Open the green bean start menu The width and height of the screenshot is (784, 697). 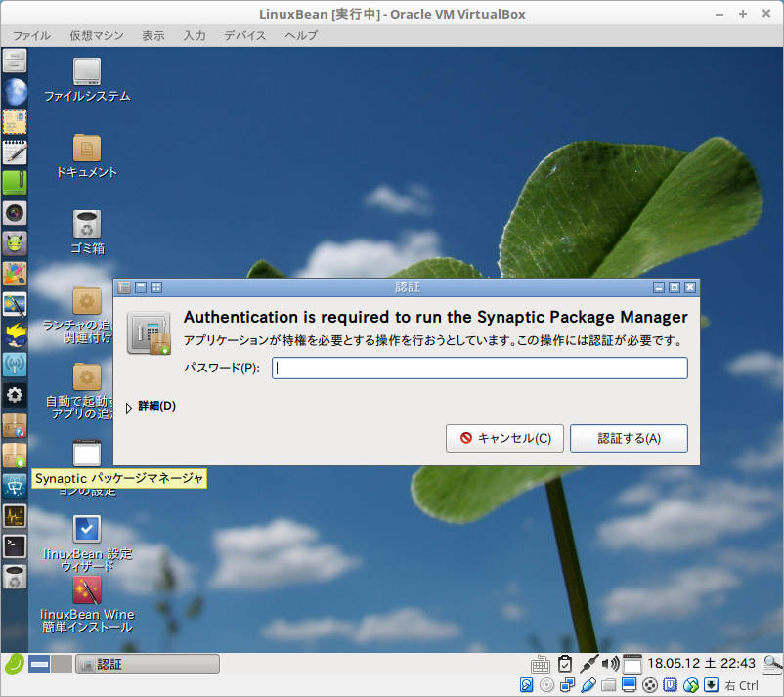(x=14, y=665)
